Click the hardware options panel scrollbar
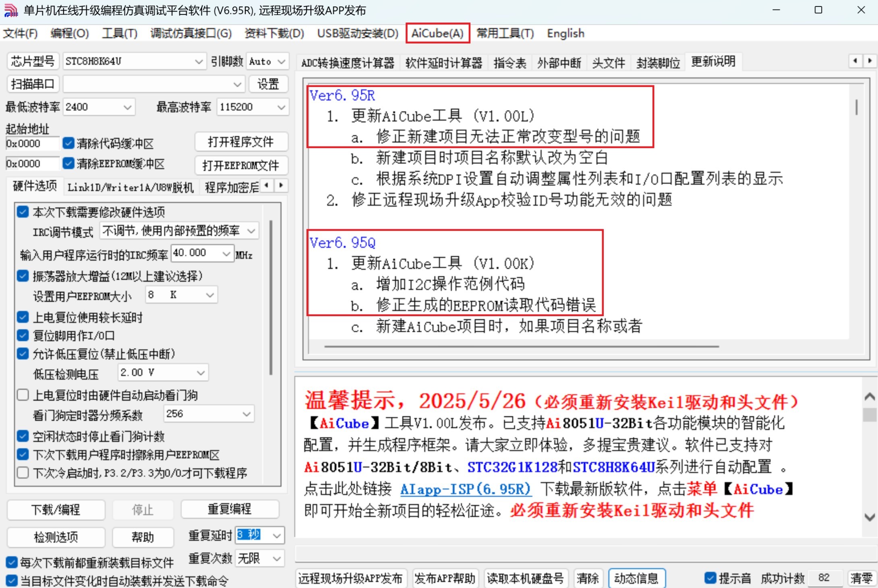The image size is (878, 588). point(271,298)
